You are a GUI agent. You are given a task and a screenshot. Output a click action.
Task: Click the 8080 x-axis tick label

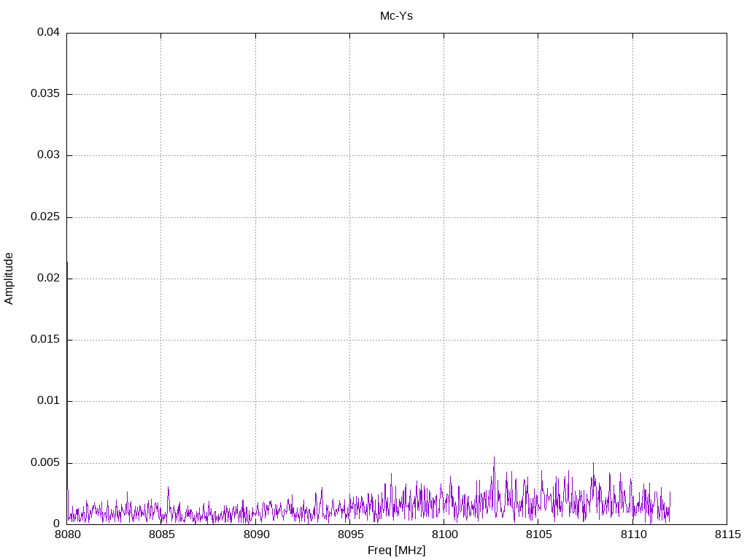pos(67,535)
